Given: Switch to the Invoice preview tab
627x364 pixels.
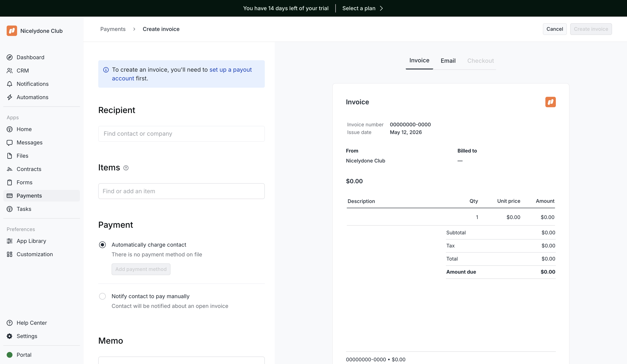Looking at the screenshot, I should click(x=419, y=61).
